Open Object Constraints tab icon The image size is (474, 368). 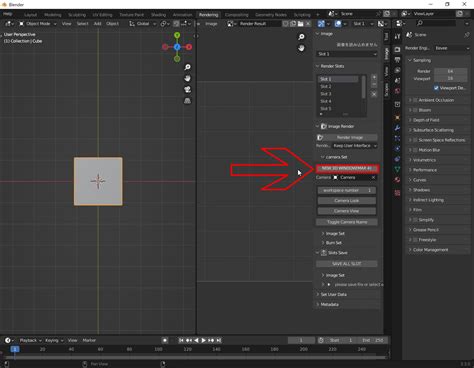point(397,159)
